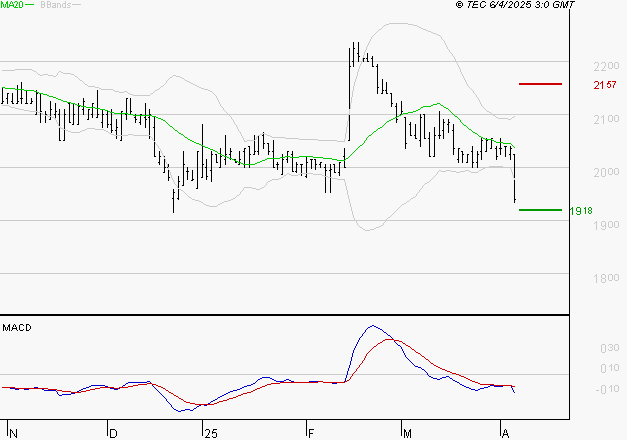Click the 25 year marker on time axis

[211, 434]
